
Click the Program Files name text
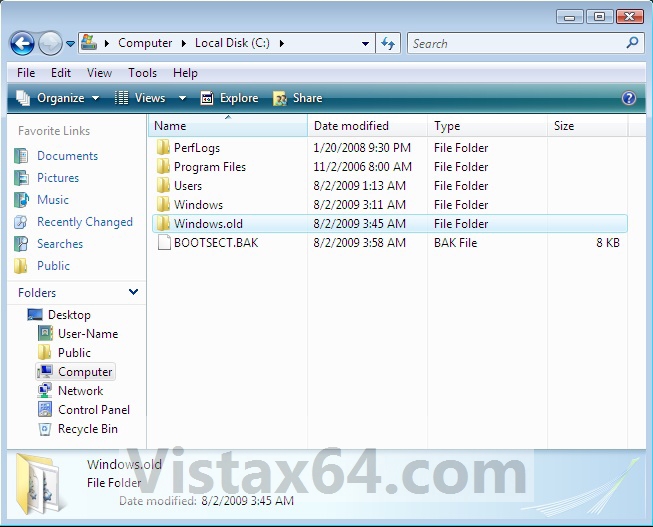[x=210, y=167]
